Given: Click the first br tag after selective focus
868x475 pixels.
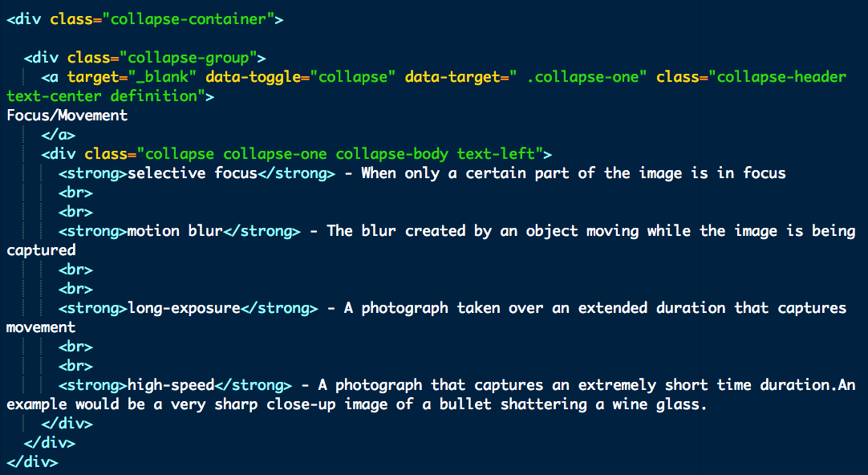Looking at the screenshot, I should coord(76,193).
